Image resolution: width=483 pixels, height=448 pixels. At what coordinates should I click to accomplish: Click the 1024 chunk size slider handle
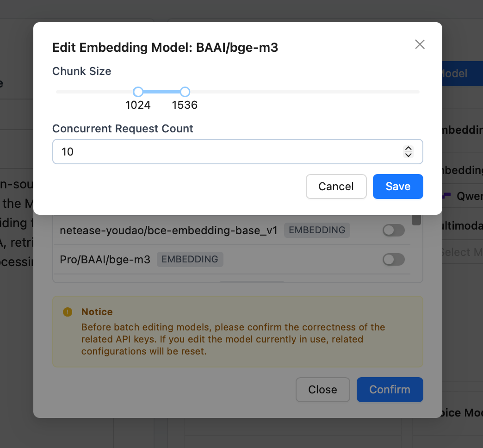pos(138,92)
